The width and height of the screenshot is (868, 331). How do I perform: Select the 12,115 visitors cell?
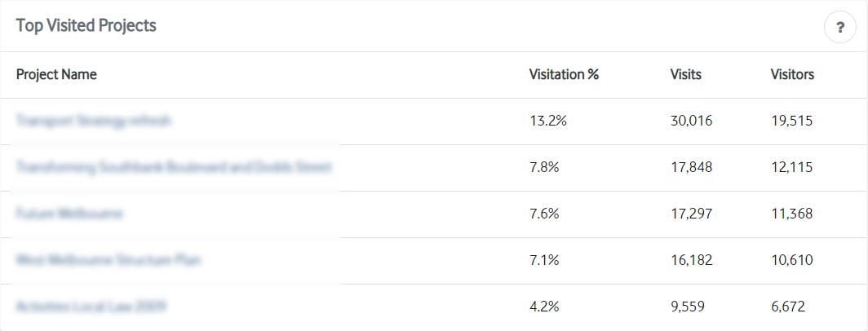(791, 167)
